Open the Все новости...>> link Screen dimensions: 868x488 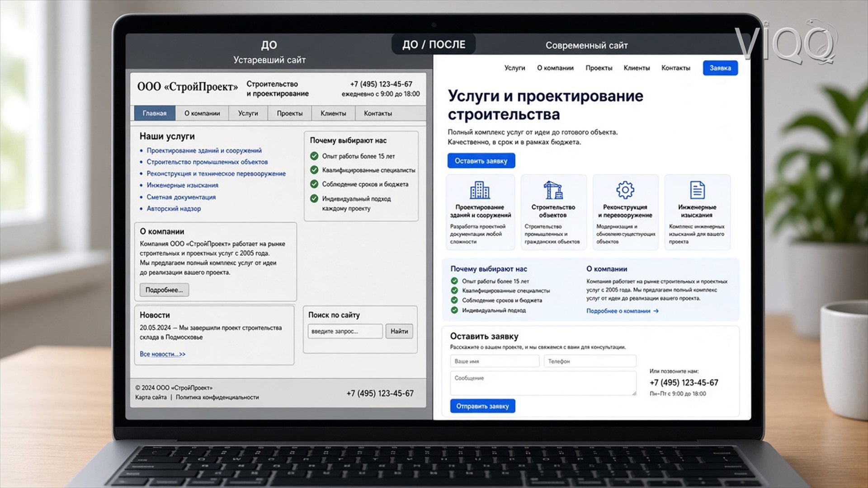(x=162, y=354)
